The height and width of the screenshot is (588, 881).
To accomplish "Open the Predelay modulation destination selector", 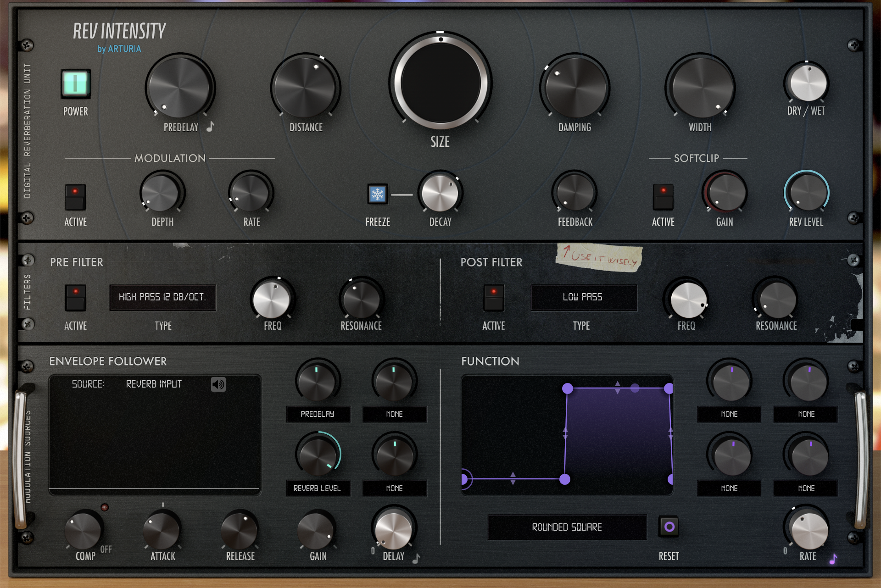I will click(x=318, y=414).
